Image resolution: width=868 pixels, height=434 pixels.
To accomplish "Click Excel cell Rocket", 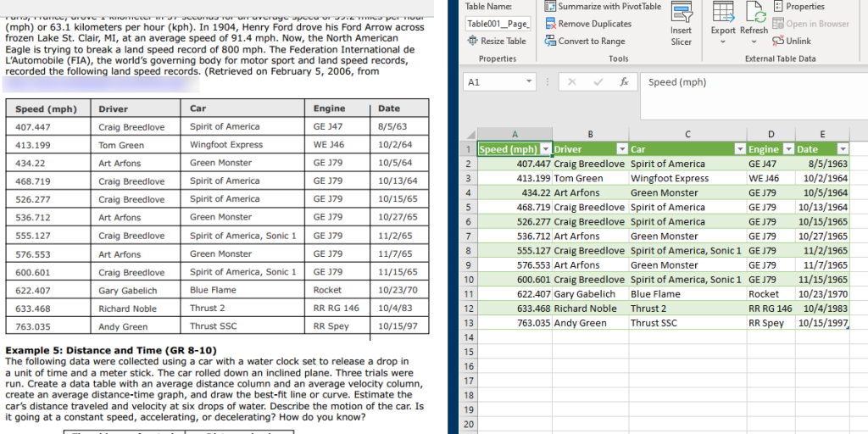I will (771, 294).
